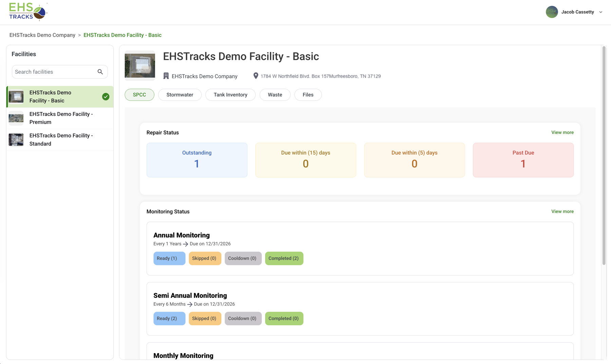The width and height of the screenshot is (611, 364).
Task: Select EHSTracks Demo Facility - Standard
Action: click(x=60, y=139)
